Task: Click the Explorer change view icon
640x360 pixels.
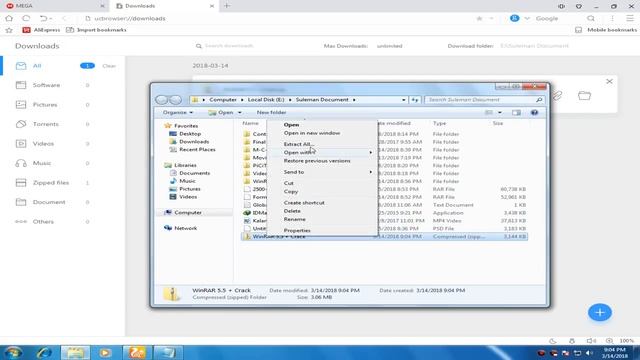Action: pyautogui.click(x=489, y=113)
